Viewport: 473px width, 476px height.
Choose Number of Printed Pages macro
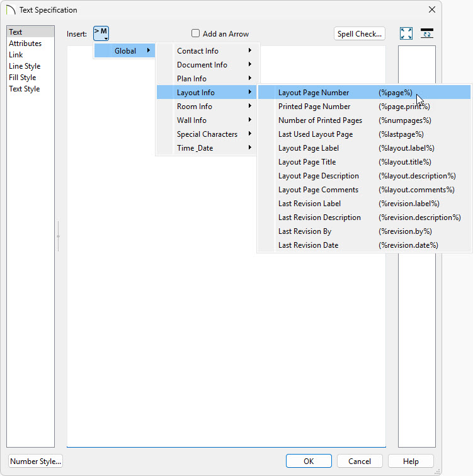tap(320, 120)
